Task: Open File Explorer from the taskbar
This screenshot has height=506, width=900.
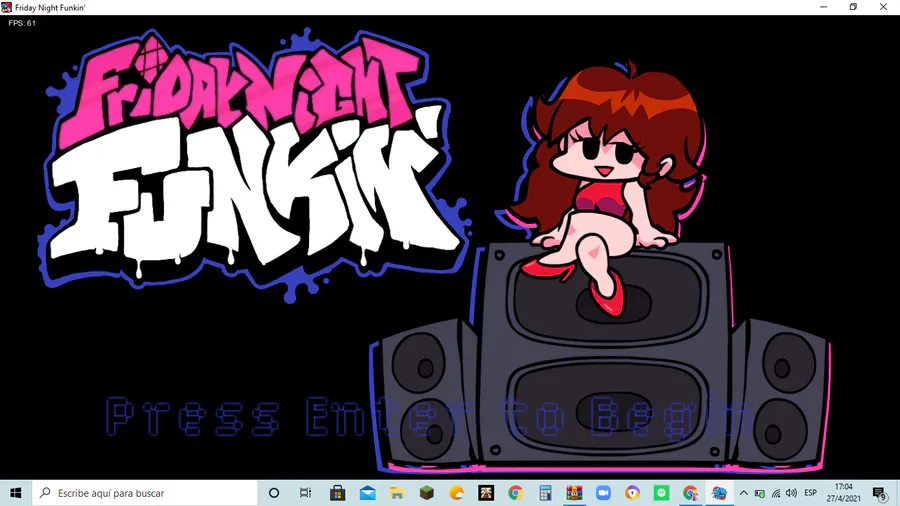Action: tap(397, 493)
